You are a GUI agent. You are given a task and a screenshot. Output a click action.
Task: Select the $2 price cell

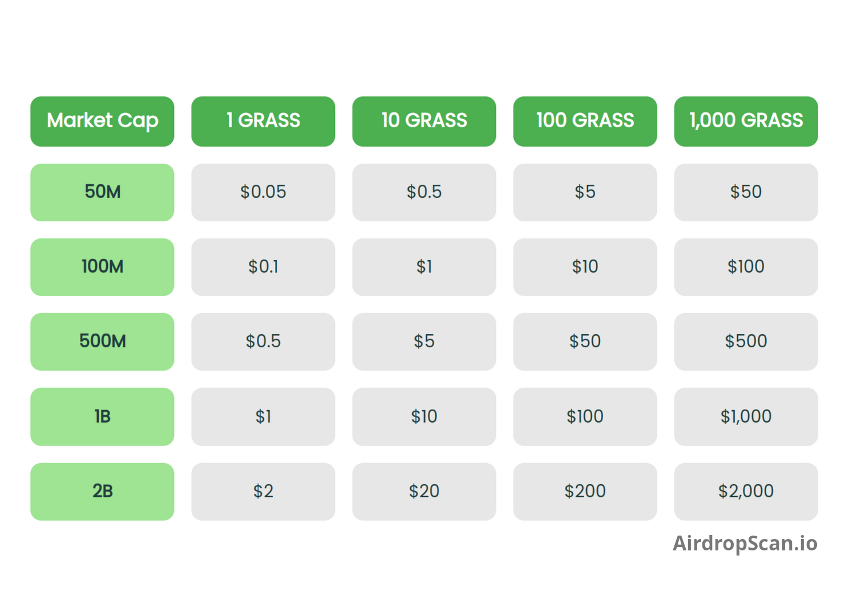(263, 492)
